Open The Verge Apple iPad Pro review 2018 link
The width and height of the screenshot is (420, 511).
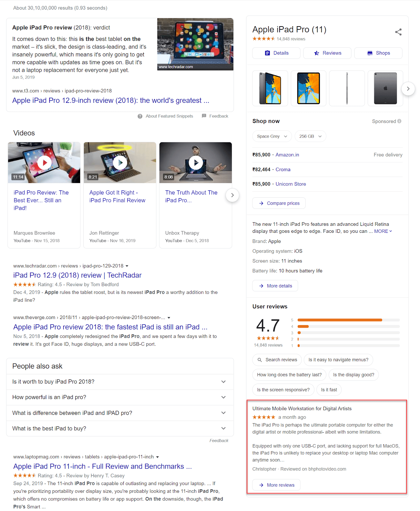coord(110,327)
